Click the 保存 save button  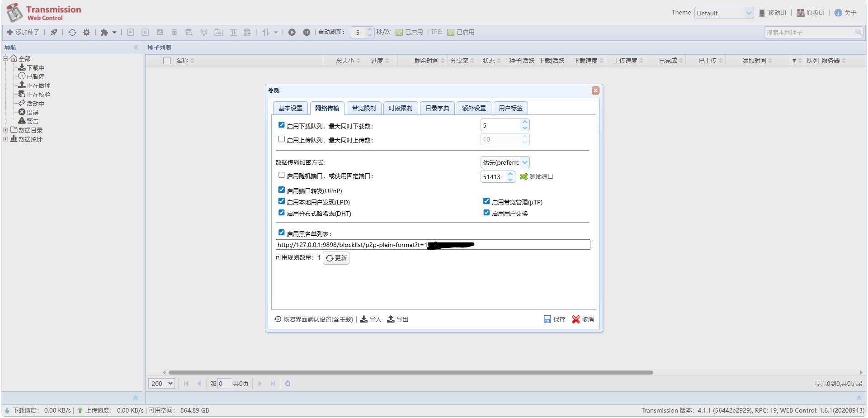pos(555,319)
